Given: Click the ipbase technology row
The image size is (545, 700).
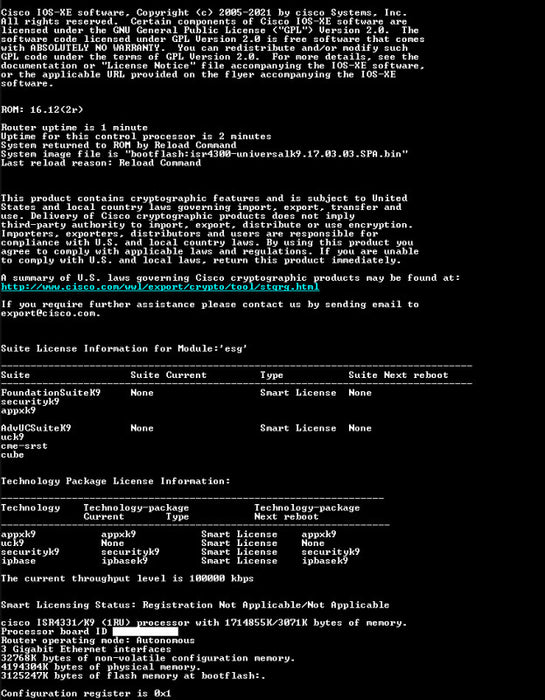Looking at the screenshot, I should (175, 561).
